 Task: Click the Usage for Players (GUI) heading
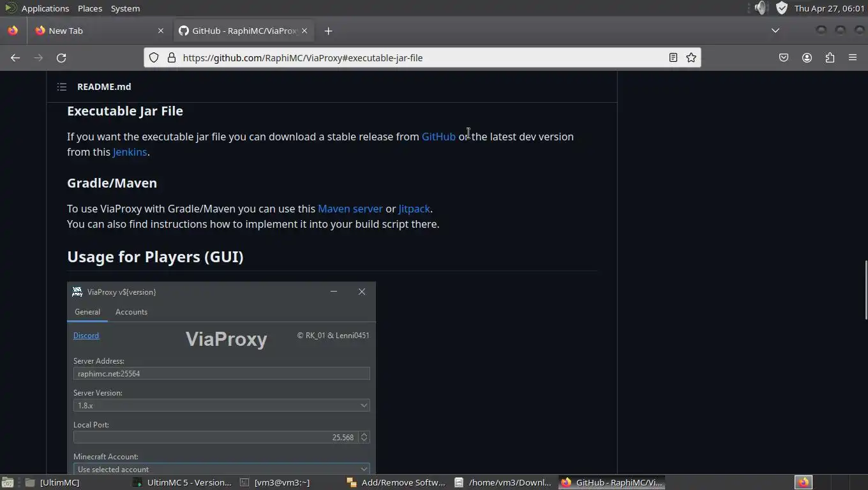pyautogui.click(x=155, y=256)
